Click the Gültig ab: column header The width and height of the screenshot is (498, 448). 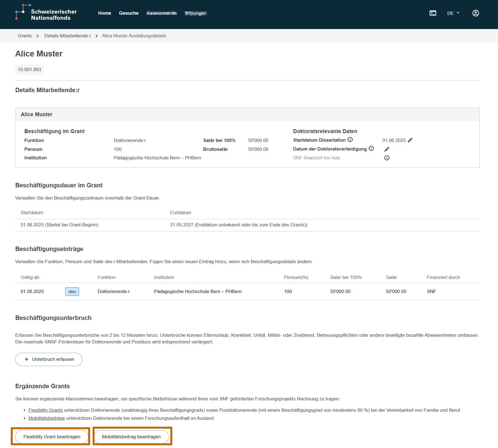pos(30,277)
